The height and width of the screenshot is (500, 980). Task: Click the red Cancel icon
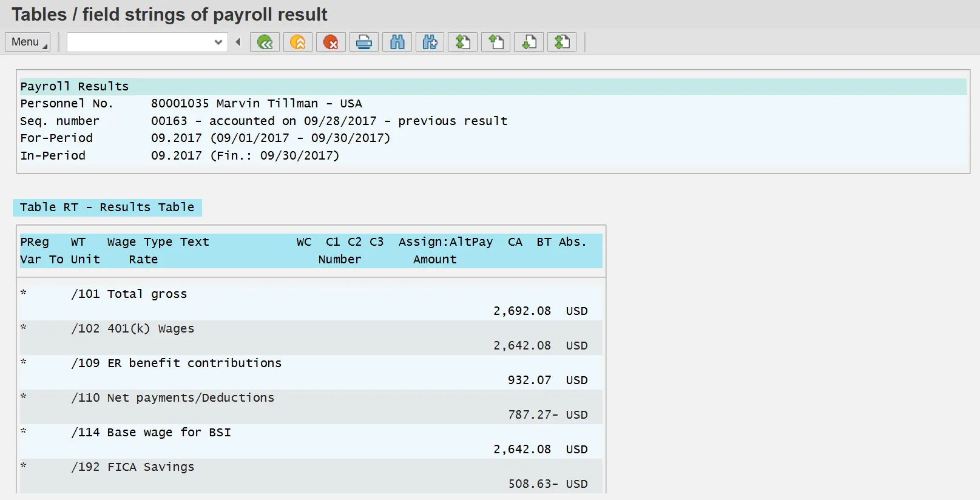coord(331,42)
